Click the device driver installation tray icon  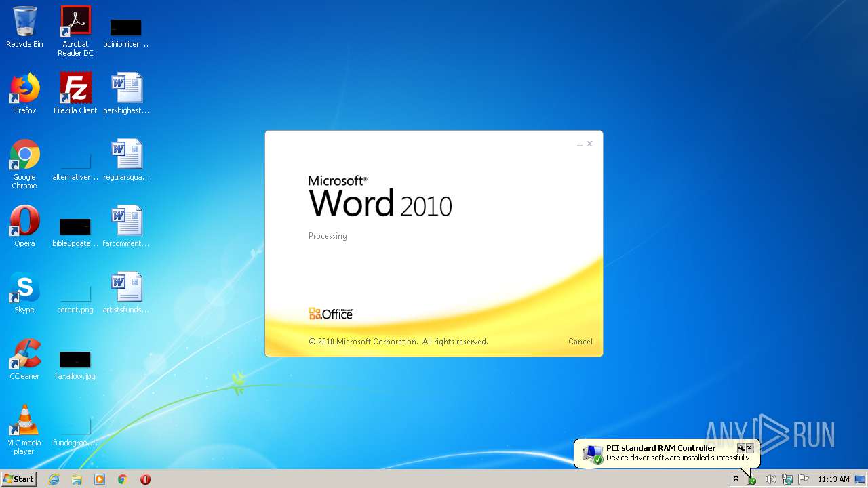point(751,480)
